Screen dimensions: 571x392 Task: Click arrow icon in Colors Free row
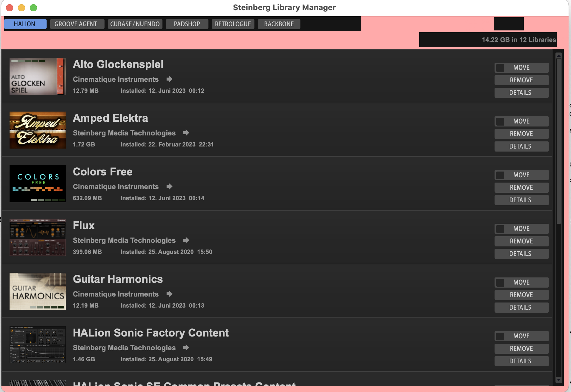pyautogui.click(x=169, y=186)
